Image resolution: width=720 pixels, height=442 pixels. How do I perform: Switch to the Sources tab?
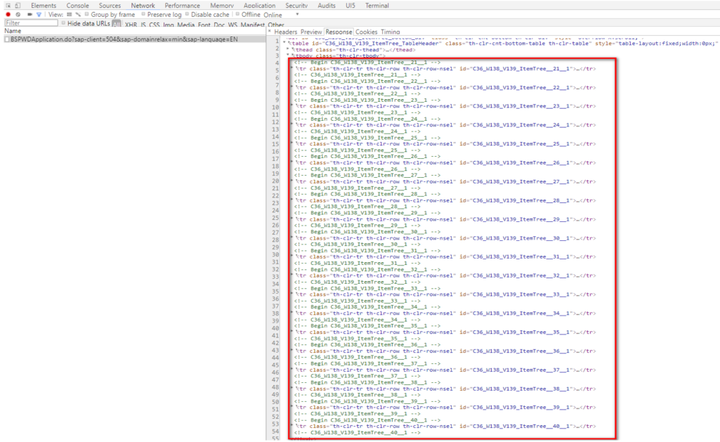110,6
